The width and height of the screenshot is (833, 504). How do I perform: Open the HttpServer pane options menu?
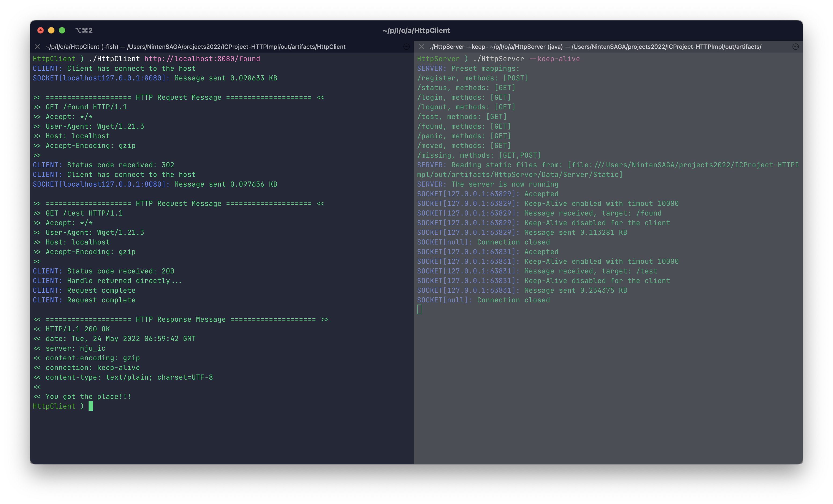point(795,47)
